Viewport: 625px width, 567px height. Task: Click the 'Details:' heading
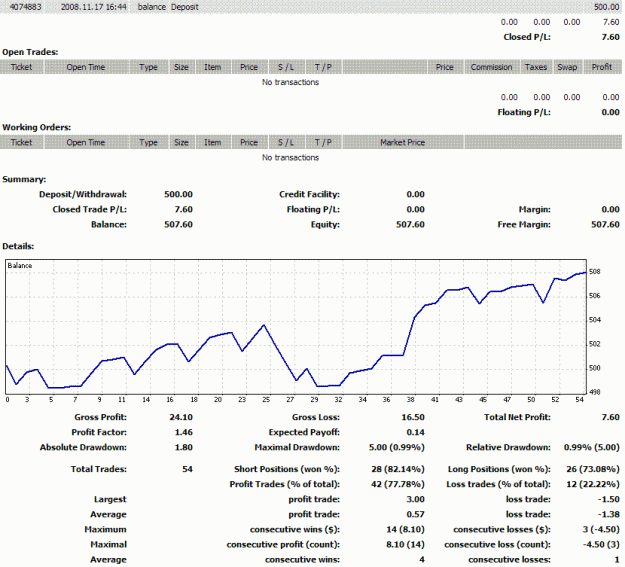click(18, 246)
